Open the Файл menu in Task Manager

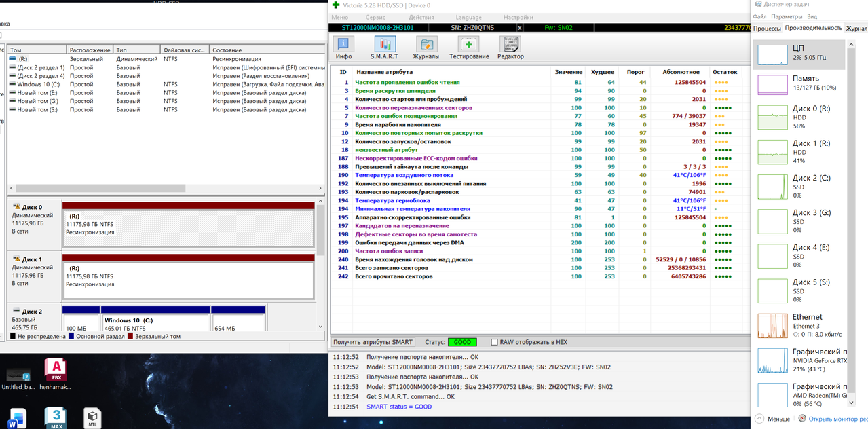click(x=759, y=16)
